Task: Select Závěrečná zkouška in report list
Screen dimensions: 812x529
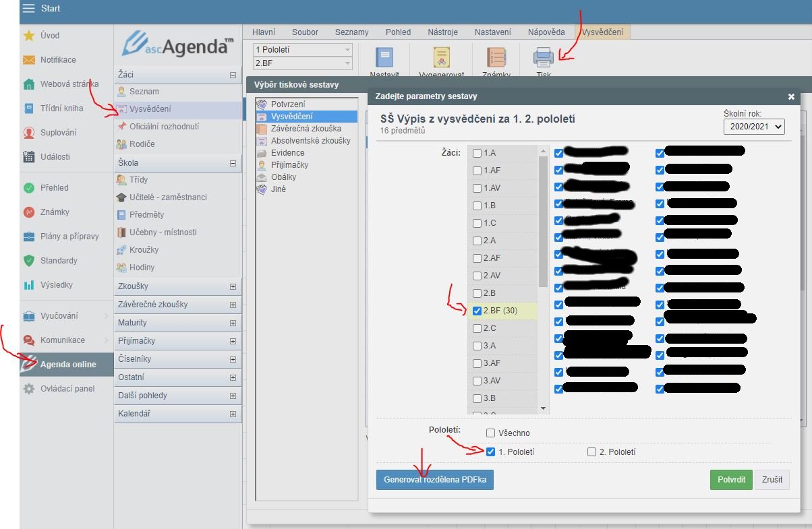Action: click(306, 129)
